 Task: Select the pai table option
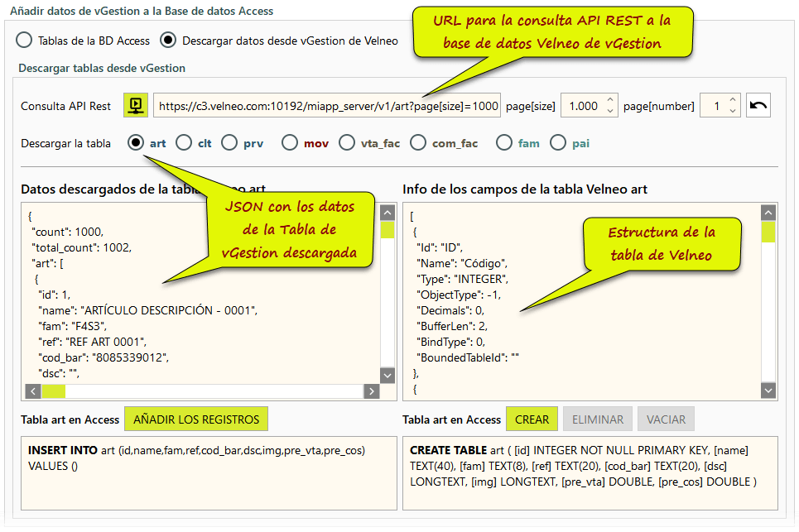click(559, 143)
